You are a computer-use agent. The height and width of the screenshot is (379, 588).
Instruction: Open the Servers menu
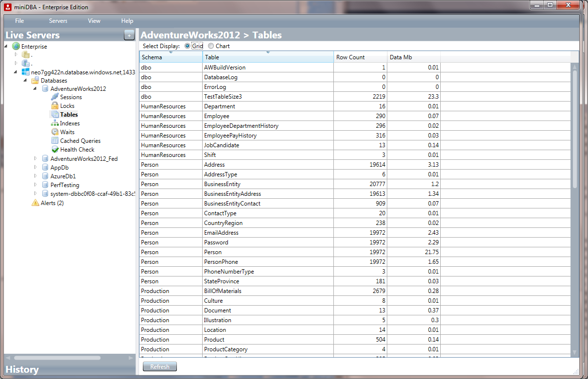(58, 21)
